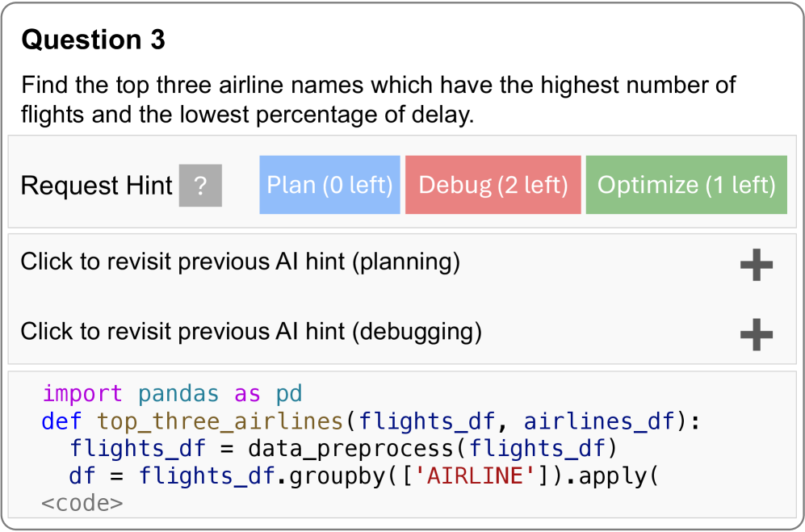Viewport: 805px width, 532px height.
Task: Open the 'revisit previous AI hint (planning)' text
Action: tap(240, 262)
